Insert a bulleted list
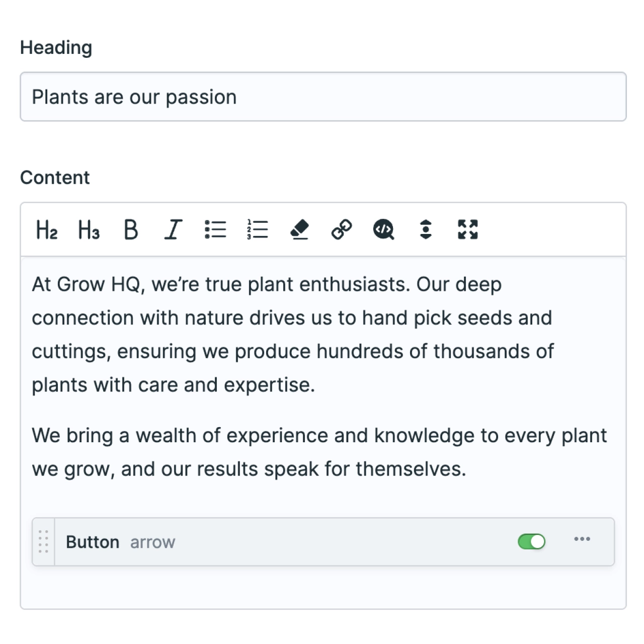This screenshot has height=644, width=644. pos(215,230)
